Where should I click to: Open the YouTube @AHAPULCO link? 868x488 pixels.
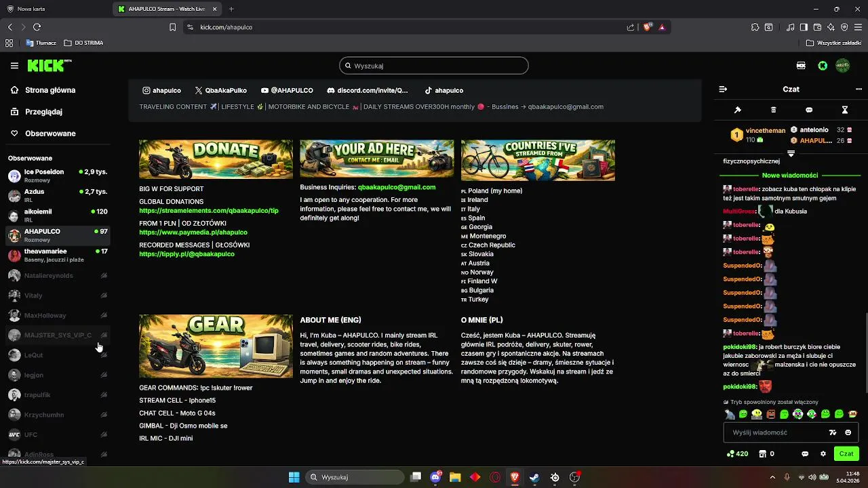pyautogui.click(x=287, y=90)
